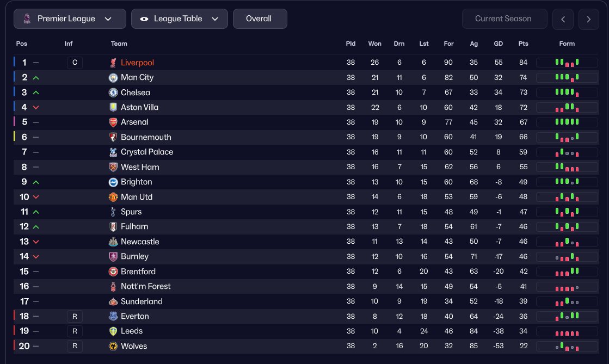The height and width of the screenshot is (364, 609).
Task: Click the Wolves club badge
Action: tap(113, 346)
